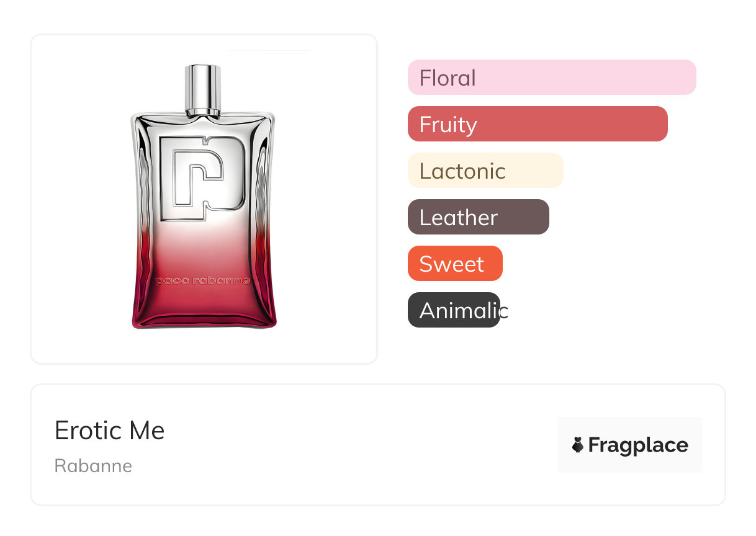Click the red Fruity accord bar
This screenshot has width=756, height=536.
[x=571, y=124]
